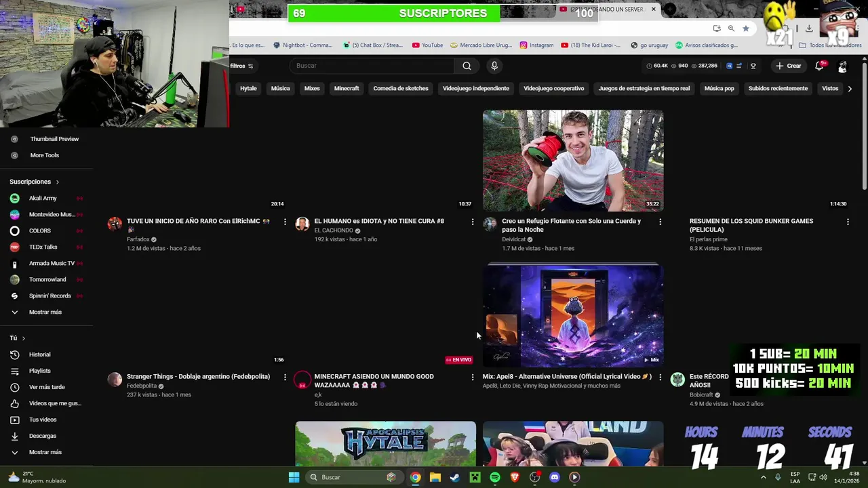Image resolution: width=868 pixels, height=488 pixels.
Task: Select Comedia de sketches chip
Action: coord(401,88)
